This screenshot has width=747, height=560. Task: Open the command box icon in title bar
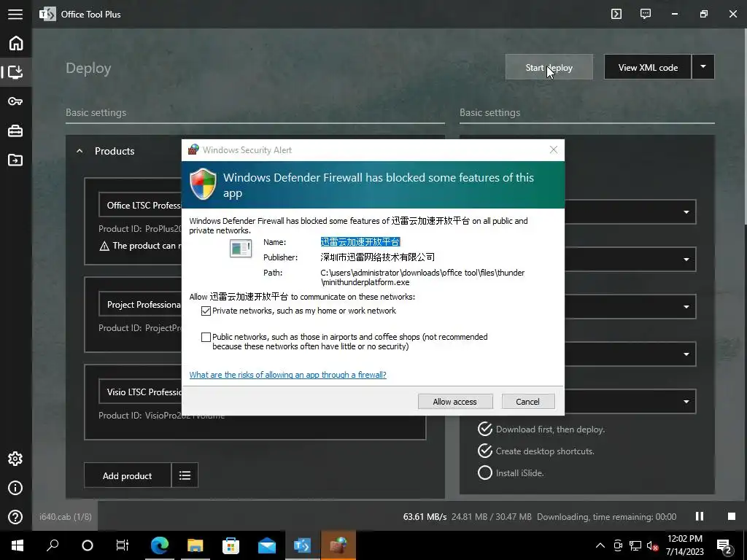click(616, 14)
